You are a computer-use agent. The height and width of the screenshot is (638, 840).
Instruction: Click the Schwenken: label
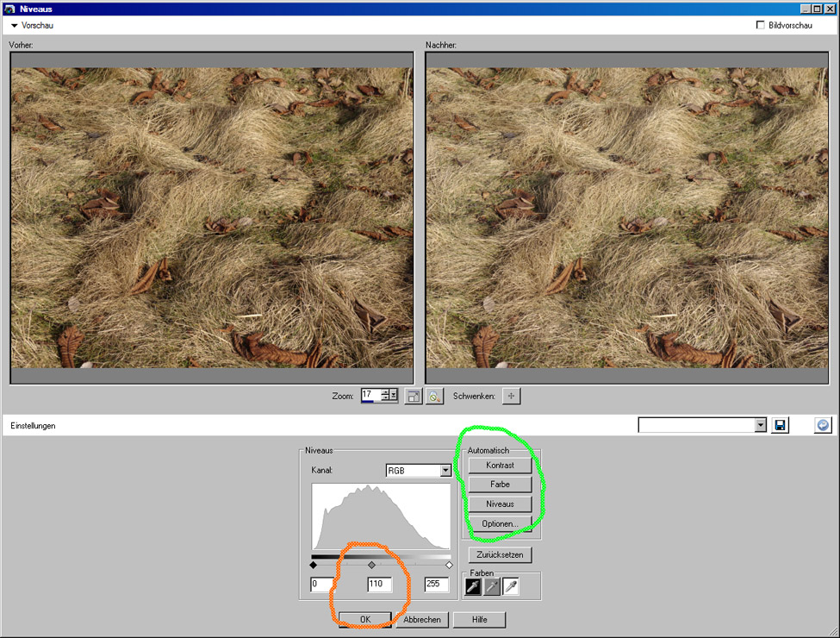(474, 397)
